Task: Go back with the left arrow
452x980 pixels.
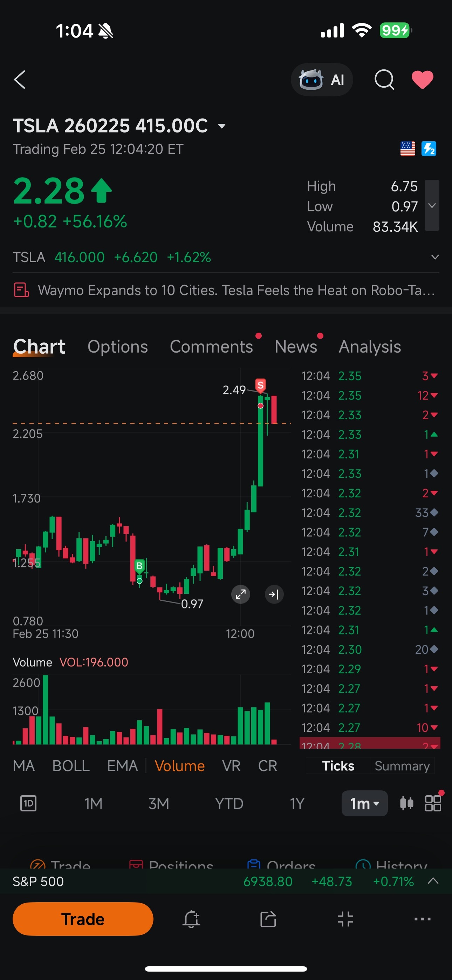Action: click(x=20, y=80)
